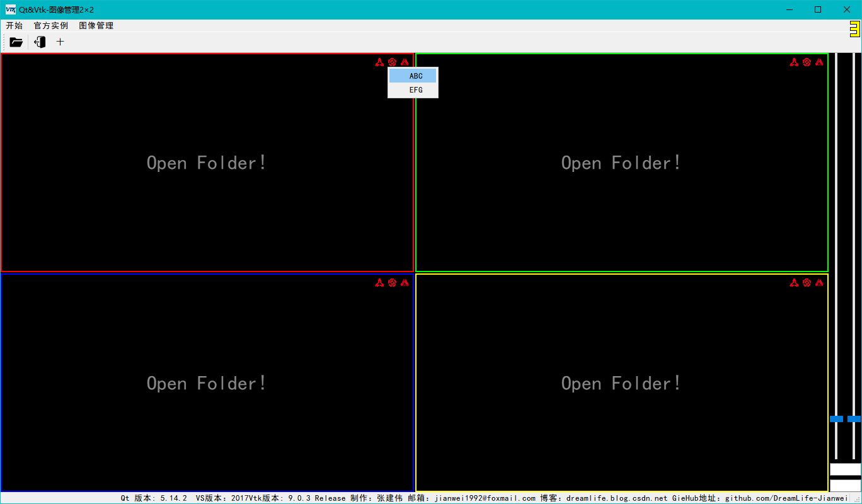The width and height of the screenshot is (862, 504).
Task: Click the exit door toolbar icon
Action: tap(40, 42)
